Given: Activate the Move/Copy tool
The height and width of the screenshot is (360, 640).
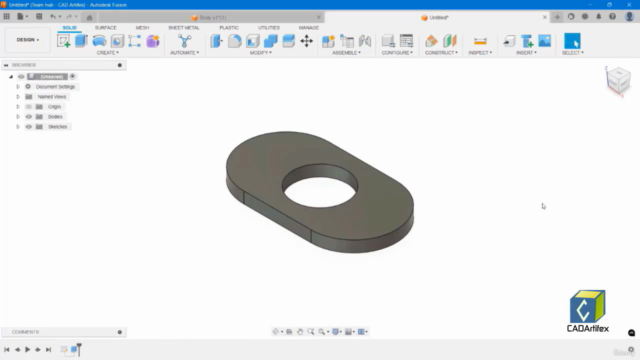Looking at the screenshot, I should pyautogui.click(x=307, y=41).
